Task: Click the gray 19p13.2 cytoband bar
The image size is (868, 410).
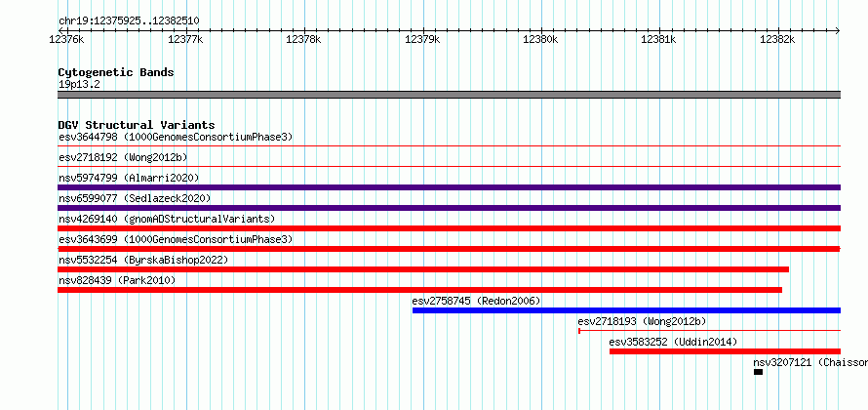Action: [x=449, y=95]
